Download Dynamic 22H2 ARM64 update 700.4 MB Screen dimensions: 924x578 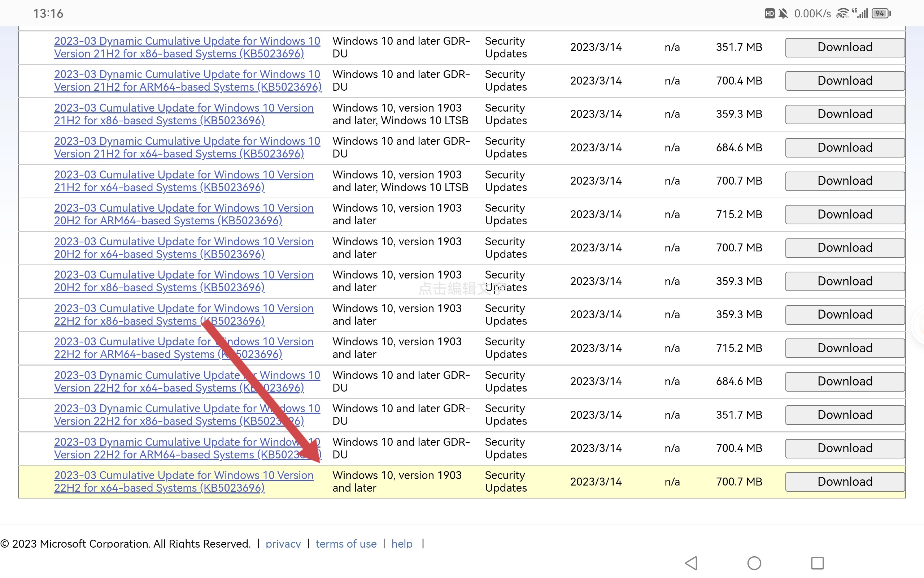pyautogui.click(x=845, y=448)
